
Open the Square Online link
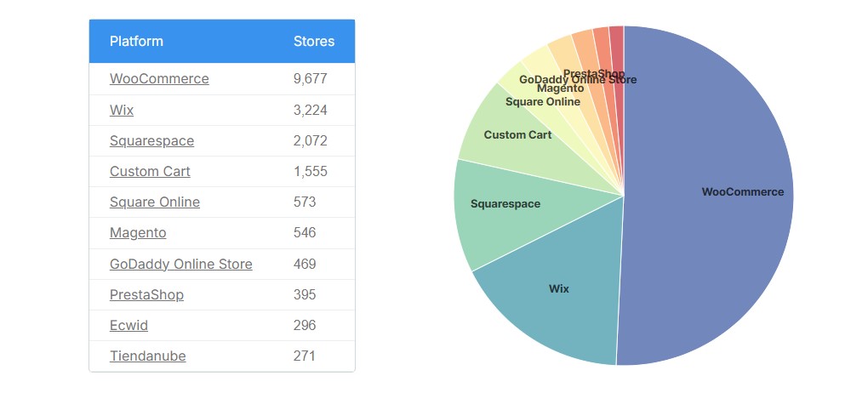[x=154, y=202]
